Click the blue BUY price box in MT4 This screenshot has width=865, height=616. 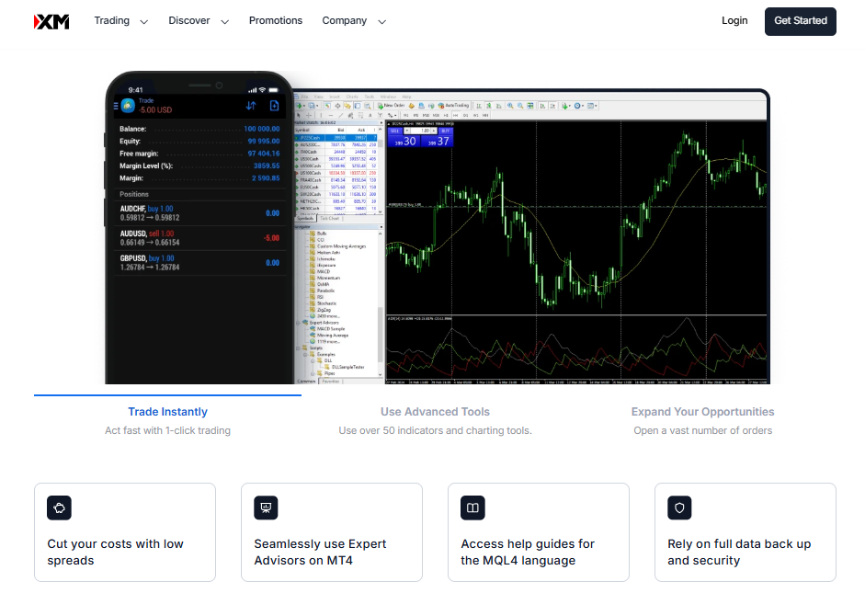437,138
